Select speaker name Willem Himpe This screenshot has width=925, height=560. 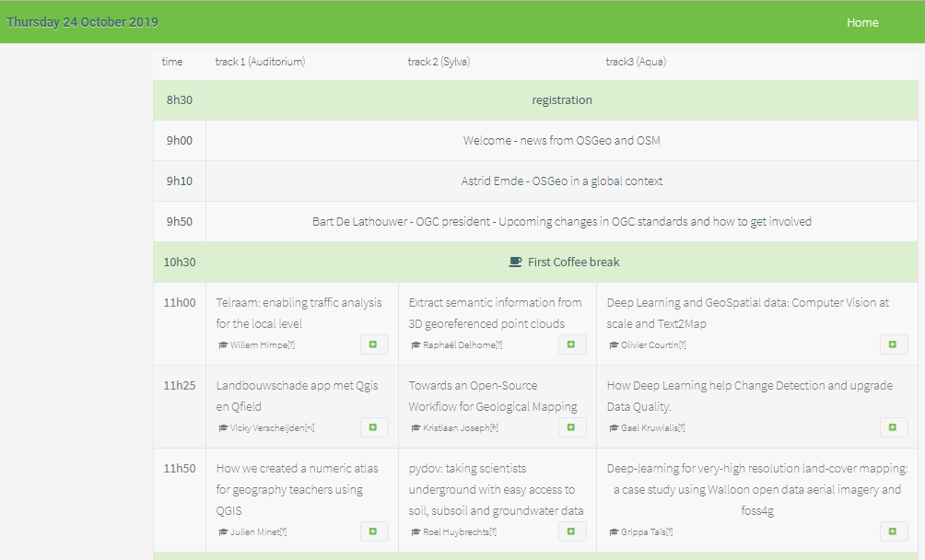tap(258, 344)
